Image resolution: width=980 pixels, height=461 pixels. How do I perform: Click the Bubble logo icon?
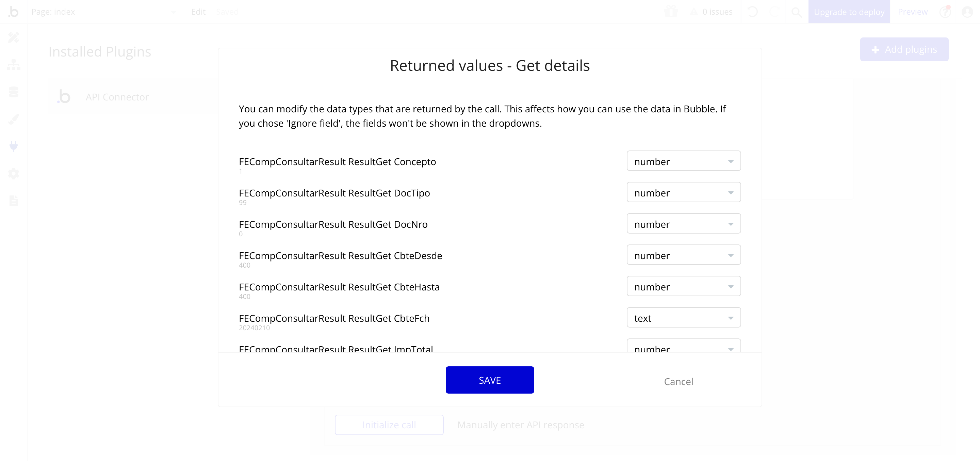coord(13,12)
